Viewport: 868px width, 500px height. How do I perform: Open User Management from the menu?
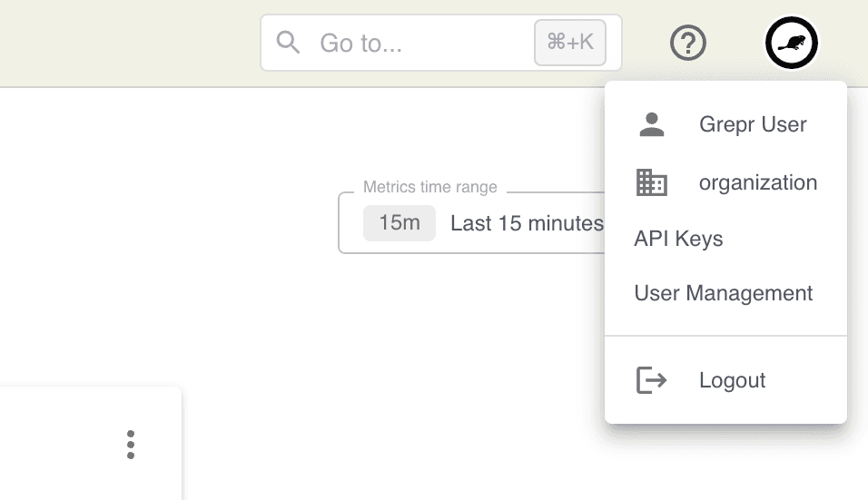coord(725,293)
